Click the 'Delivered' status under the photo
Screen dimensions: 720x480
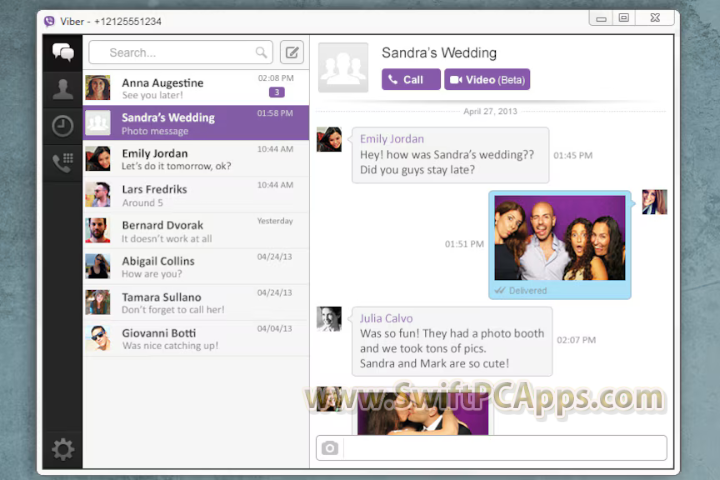[x=528, y=290]
